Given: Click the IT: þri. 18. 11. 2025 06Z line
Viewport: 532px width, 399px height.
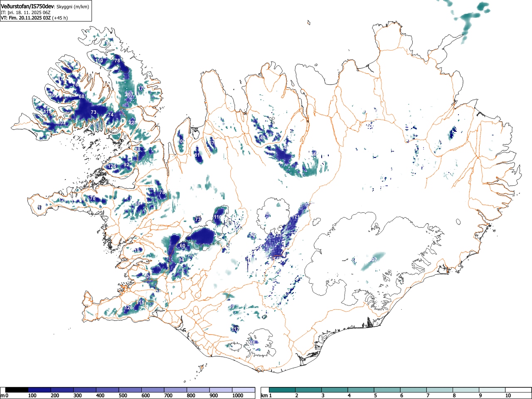Looking at the screenshot, I should click(x=26, y=12).
